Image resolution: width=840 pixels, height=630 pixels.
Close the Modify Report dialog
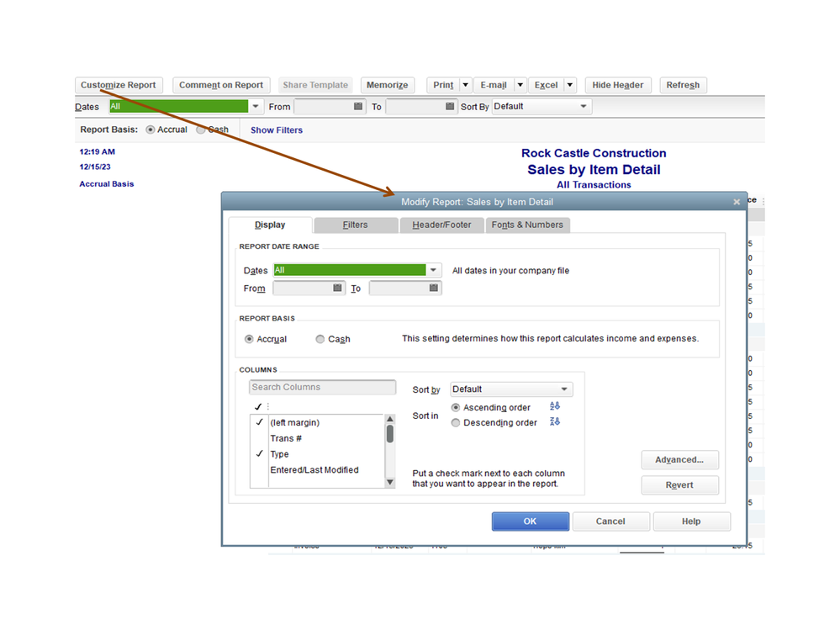[x=737, y=202]
